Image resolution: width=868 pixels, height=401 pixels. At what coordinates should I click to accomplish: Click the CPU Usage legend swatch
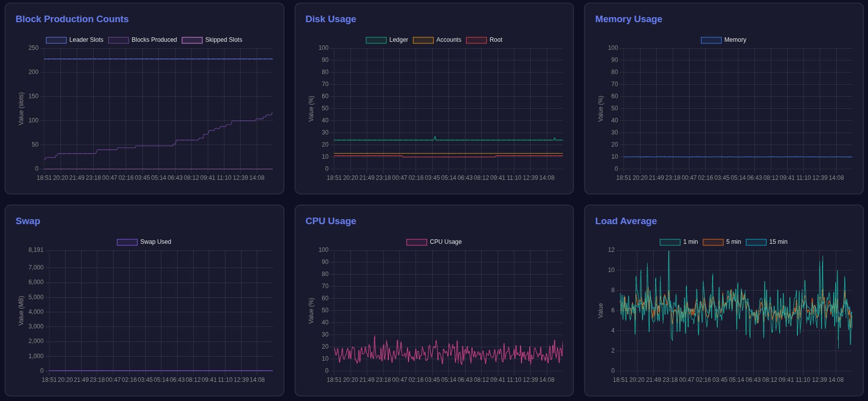(417, 242)
